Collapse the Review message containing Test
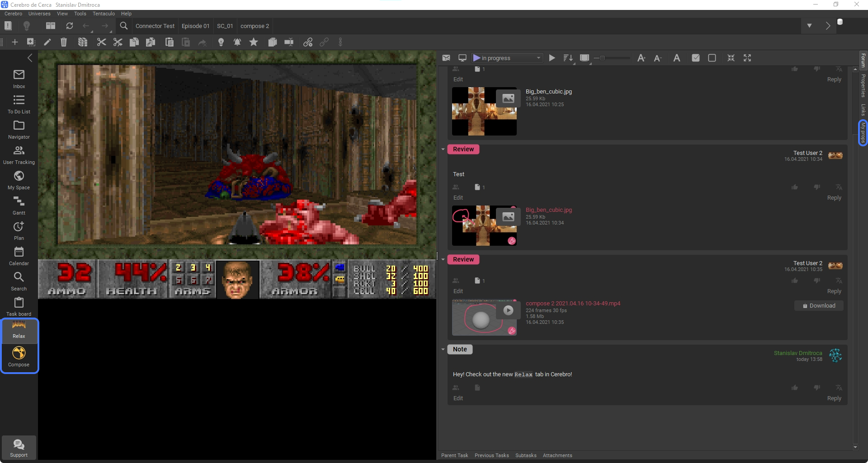The height and width of the screenshot is (463, 868). pos(443,149)
